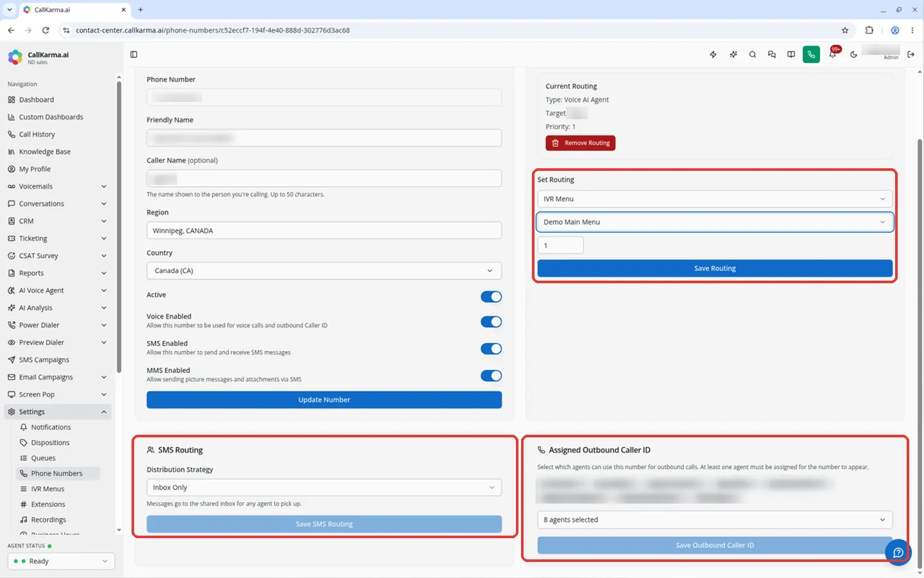This screenshot has height=578, width=924.
Task: Collapse the sidebar with the panel icon
Action: (133, 55)
